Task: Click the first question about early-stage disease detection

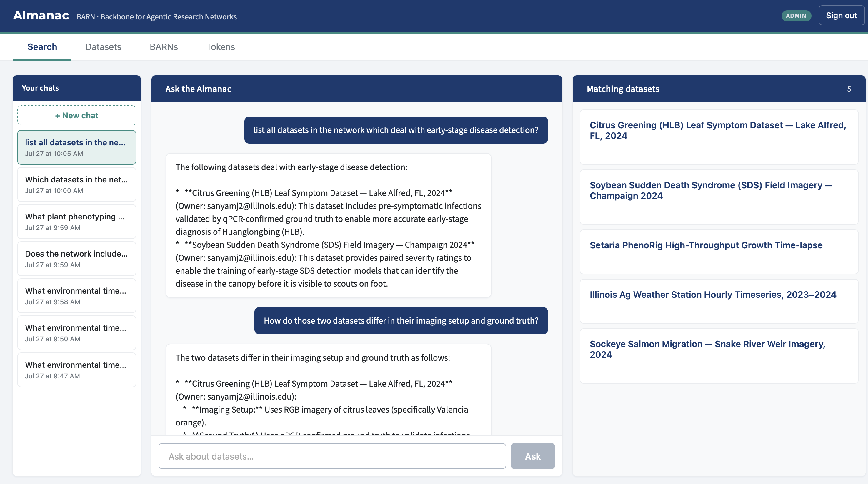Action: (396, 130)
